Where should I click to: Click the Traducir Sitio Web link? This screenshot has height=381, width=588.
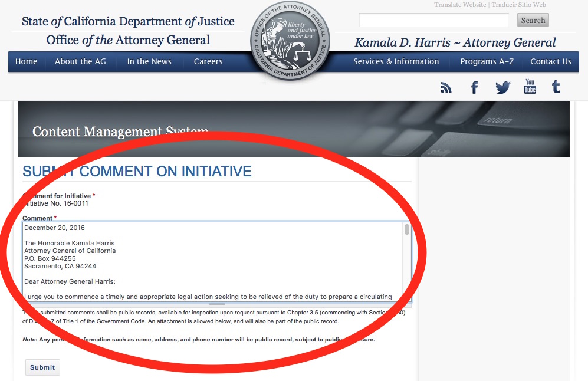click(x=518, y=5)
